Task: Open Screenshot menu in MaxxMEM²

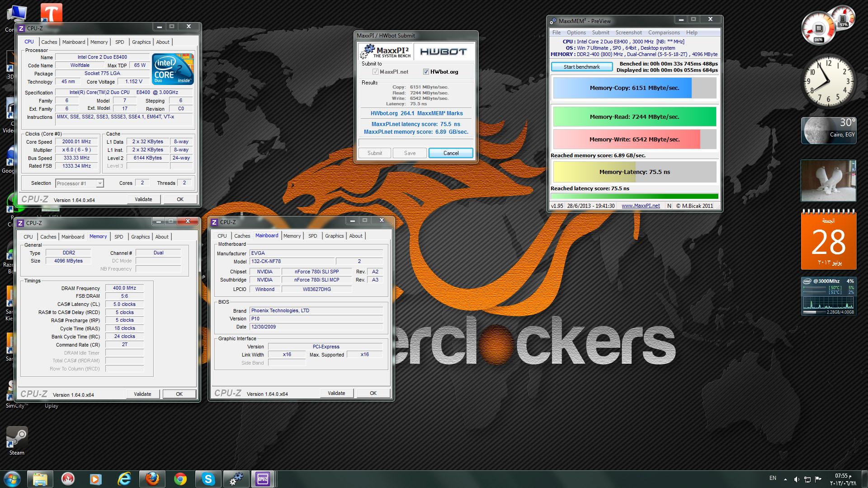Action: tap(629, 33)
